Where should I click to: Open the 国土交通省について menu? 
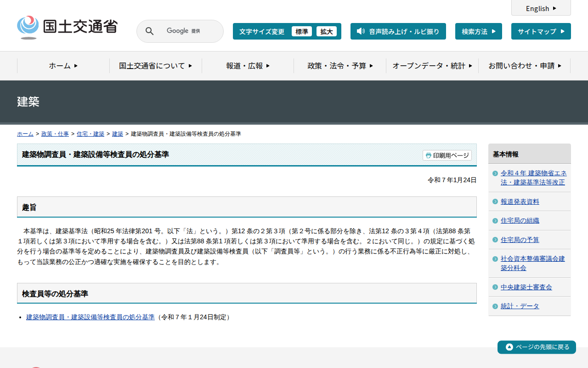click(156, 66)
